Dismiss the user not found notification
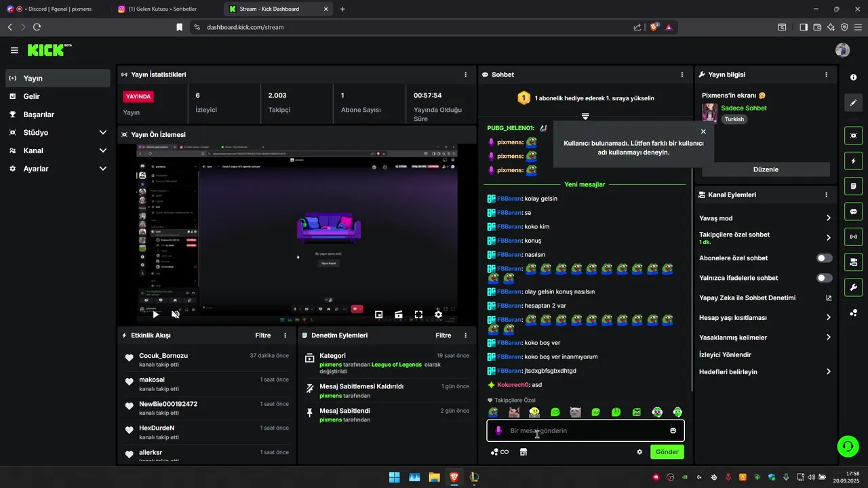 (x=703, y=131)
